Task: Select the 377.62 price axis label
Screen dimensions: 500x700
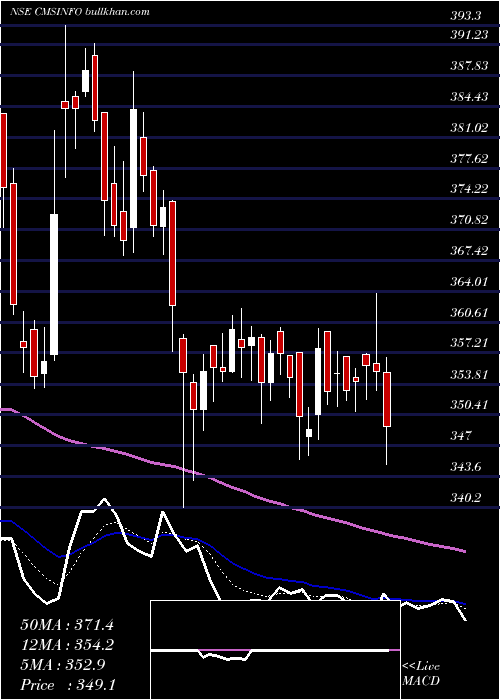Action: (469, 158)
